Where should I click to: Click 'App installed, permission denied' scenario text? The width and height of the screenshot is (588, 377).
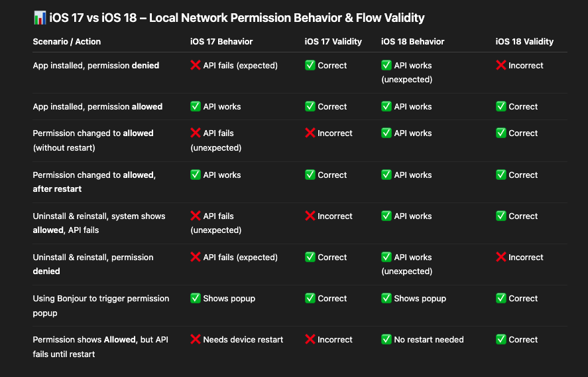96,65
